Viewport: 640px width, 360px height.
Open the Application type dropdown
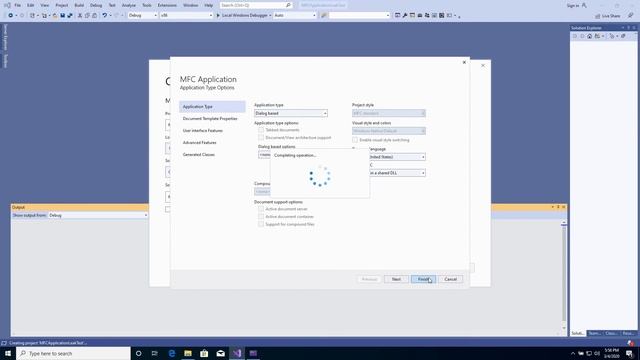coord(291,113)
